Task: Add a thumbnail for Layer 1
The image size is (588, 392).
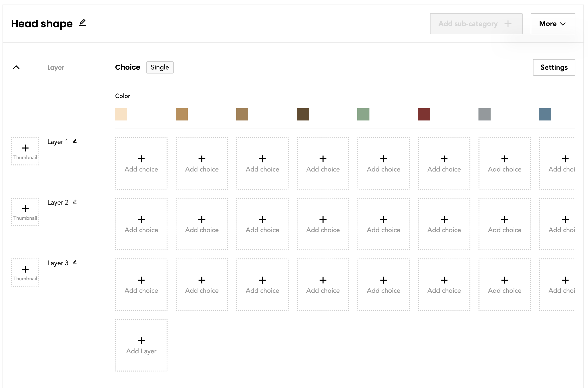Action: click(x=25, y=151)
